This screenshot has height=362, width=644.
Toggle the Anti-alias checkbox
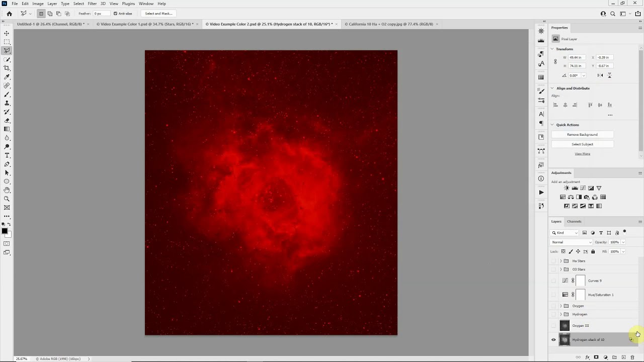(115, 14)
